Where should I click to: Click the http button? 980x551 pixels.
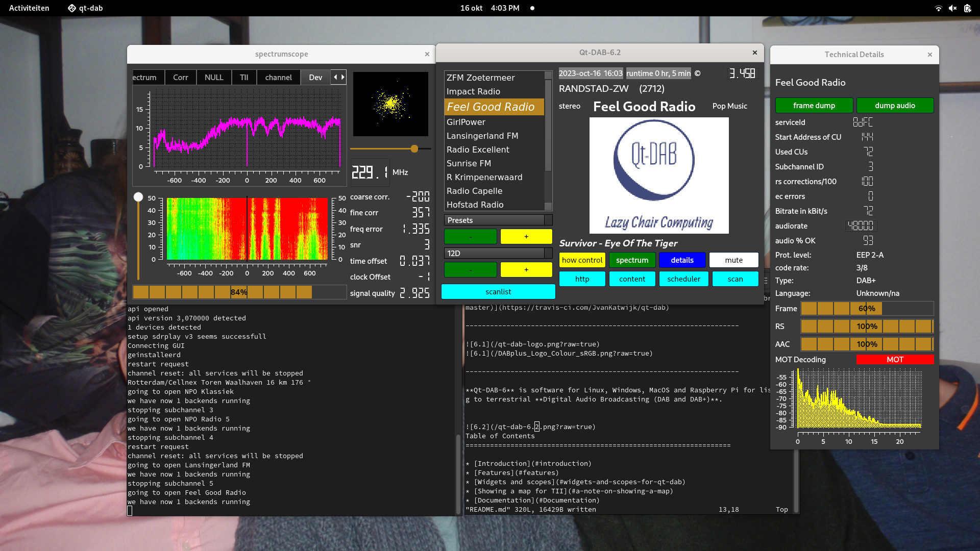[582, 279]
